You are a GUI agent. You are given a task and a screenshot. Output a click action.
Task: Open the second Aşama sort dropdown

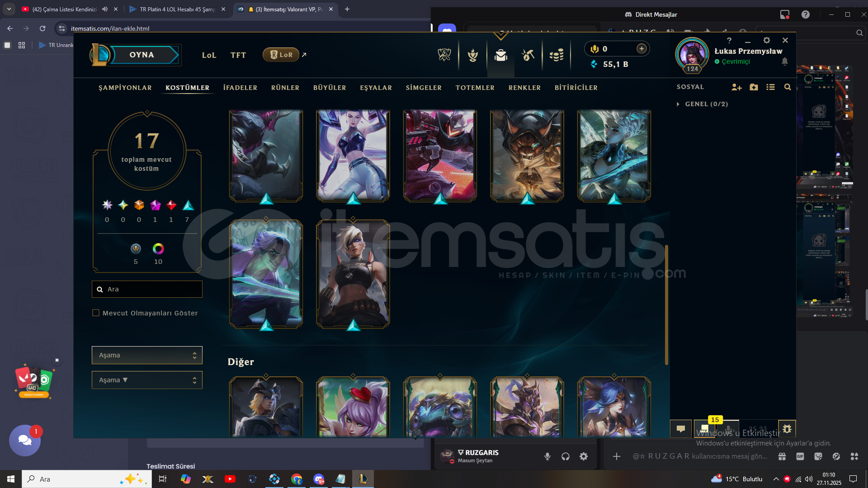(x=147, y=380)
